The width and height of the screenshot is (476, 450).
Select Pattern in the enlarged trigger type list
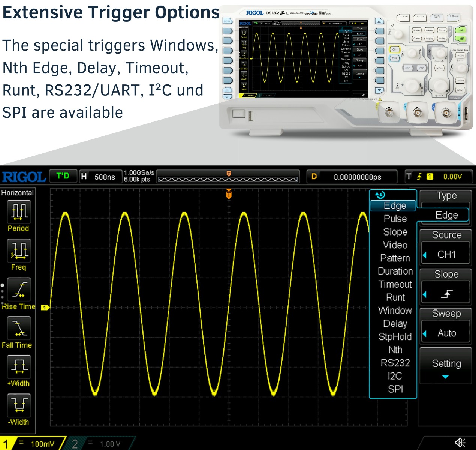pos(395,258)
